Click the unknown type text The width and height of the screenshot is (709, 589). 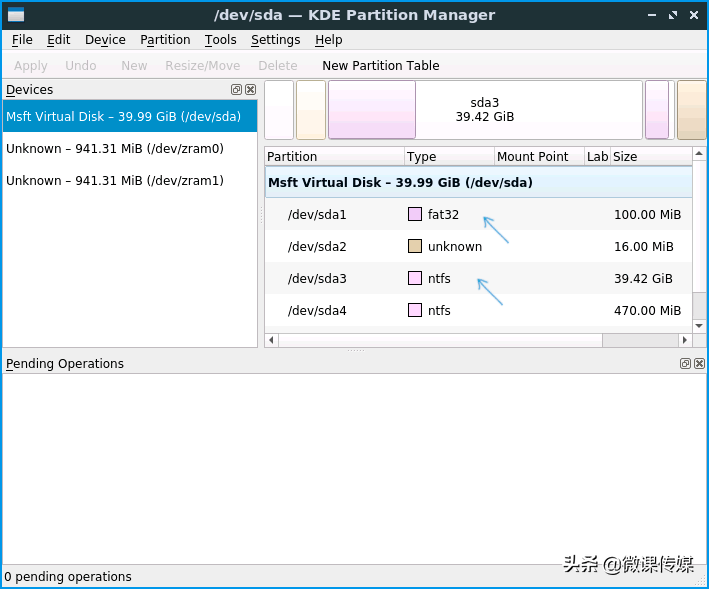tap(455, 246)
